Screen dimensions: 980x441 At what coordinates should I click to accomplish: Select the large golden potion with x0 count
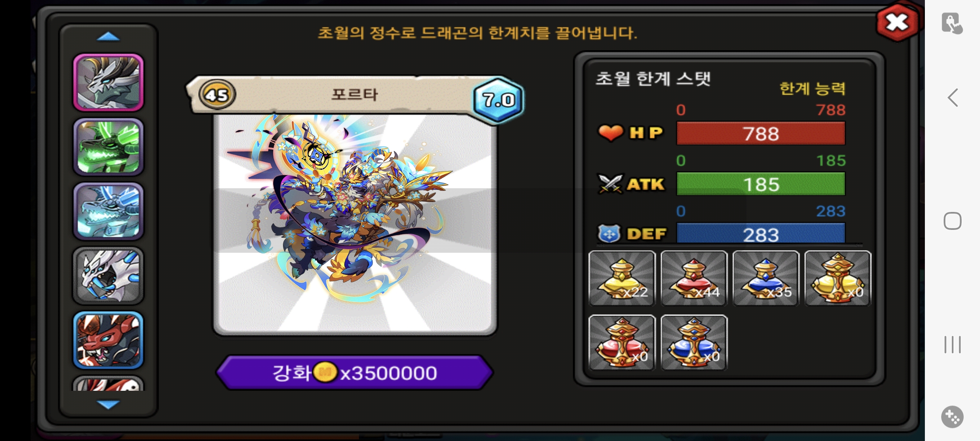(837, 278)
